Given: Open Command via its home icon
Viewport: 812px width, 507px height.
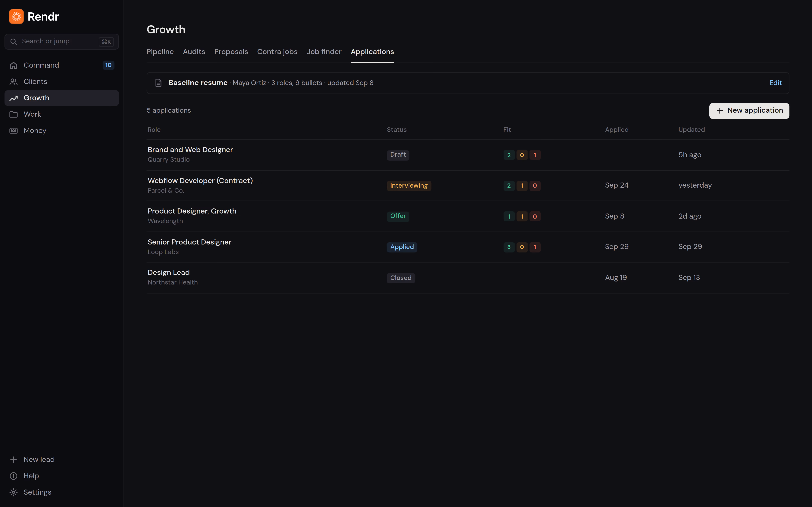Looking at the screenshot, I should pyautogui.click(x=13, y=65).
